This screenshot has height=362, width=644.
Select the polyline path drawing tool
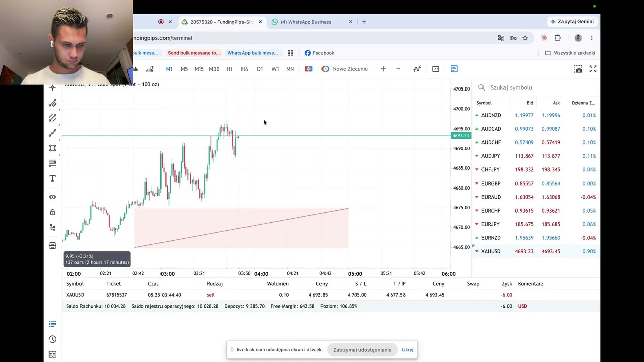pos(52,133)
